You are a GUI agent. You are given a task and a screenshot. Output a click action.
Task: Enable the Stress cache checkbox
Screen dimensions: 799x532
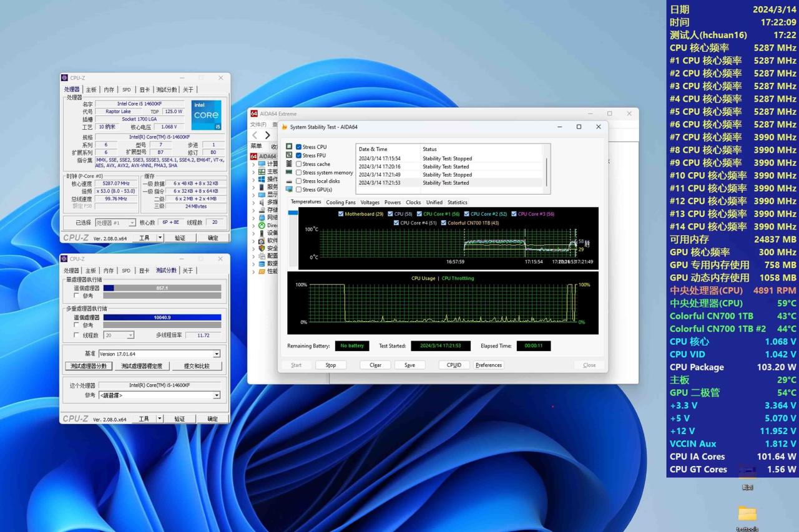pos(298,164)
